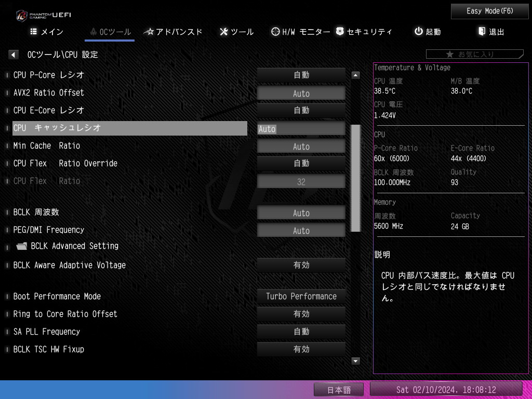Open CPU E-Core レシオ value dropdown

pyautogui.click(x=301, y=110)
